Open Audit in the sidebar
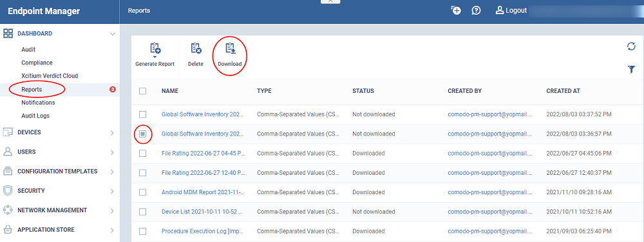644x242 pixels. click(x=28, y=50)
